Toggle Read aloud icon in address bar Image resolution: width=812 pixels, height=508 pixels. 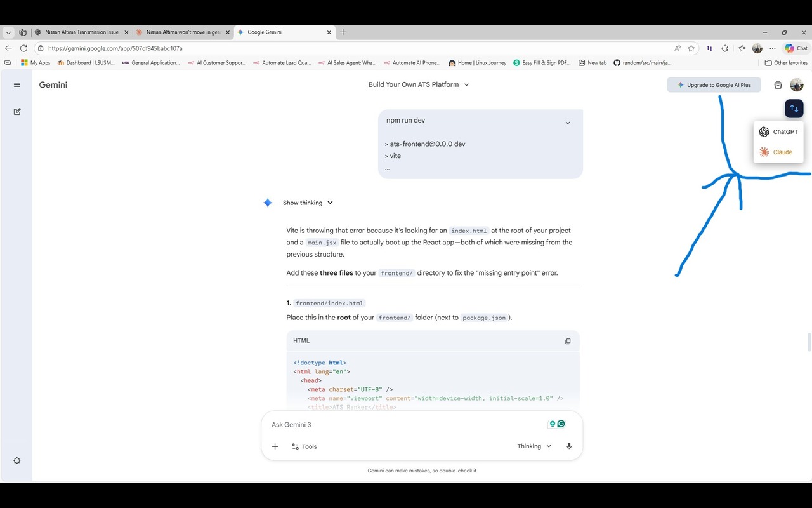point(678,48)
